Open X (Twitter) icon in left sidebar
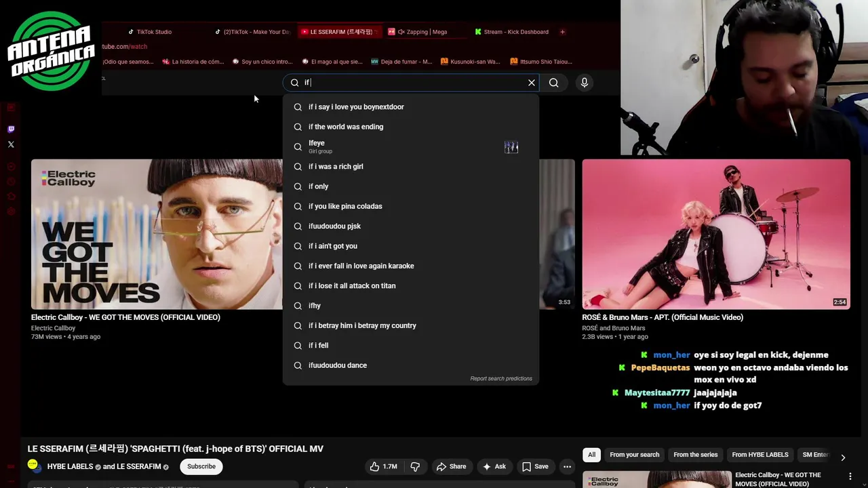The height and width of the screenshot is (488, 868). [11, 144]
